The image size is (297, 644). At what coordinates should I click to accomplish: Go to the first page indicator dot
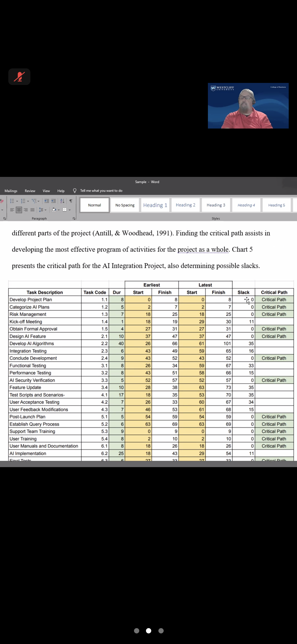click(x=137, y=631)
